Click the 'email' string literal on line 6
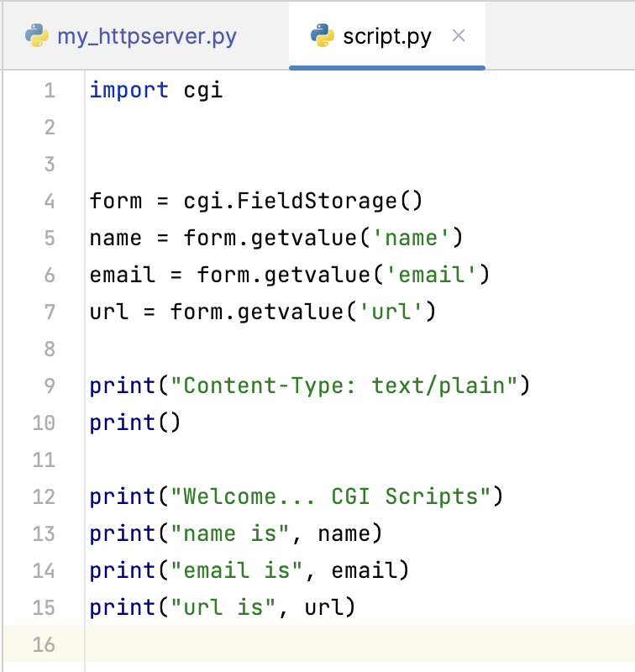Viewport: 635px width, 672px height. 431,275
